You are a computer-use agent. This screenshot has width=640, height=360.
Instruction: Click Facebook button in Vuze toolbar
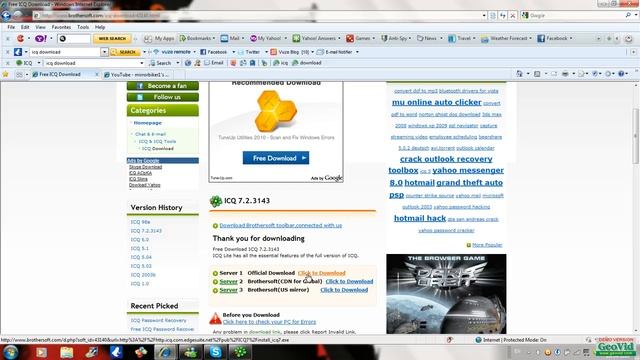[213, 52]
